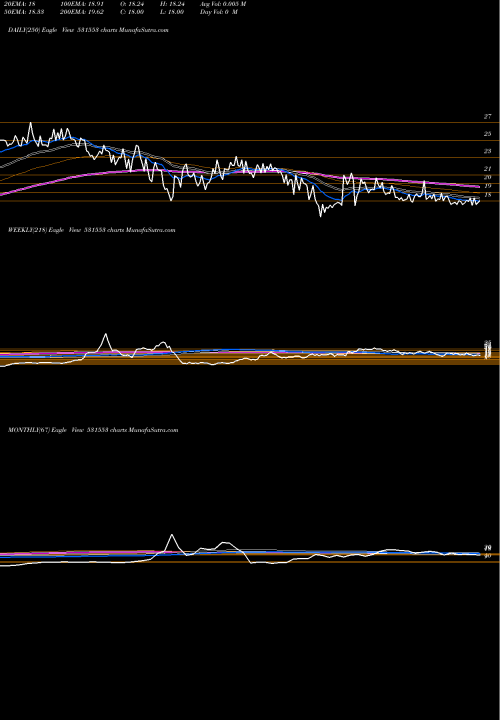Click the 20 price axis label
Image resolution: width=500 pixels, height=720 pixels.
487,177
